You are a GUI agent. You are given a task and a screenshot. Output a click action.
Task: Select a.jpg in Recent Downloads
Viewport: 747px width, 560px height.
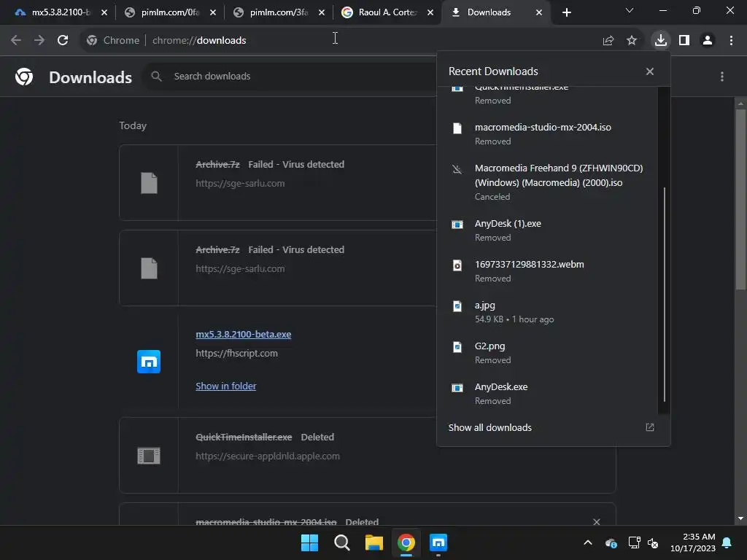coord(547,312)
